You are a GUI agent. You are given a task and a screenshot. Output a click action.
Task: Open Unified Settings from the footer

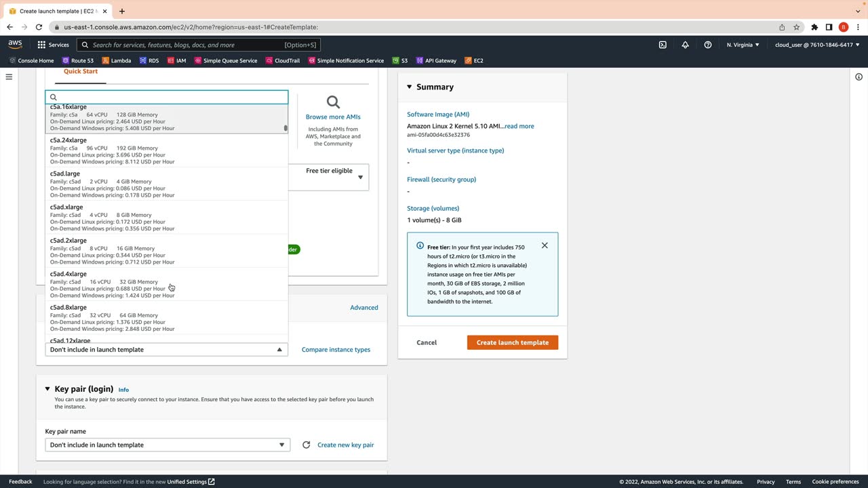click(191, 482)
